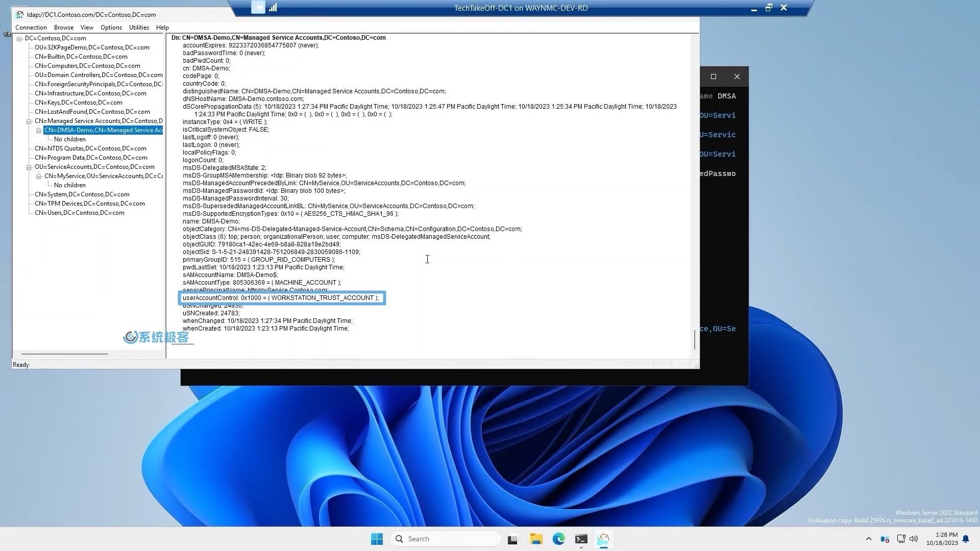The image size is (980, 551).
Task: Click the Dn: CN=DMSA-Demo header line
Action: [279, 38]
